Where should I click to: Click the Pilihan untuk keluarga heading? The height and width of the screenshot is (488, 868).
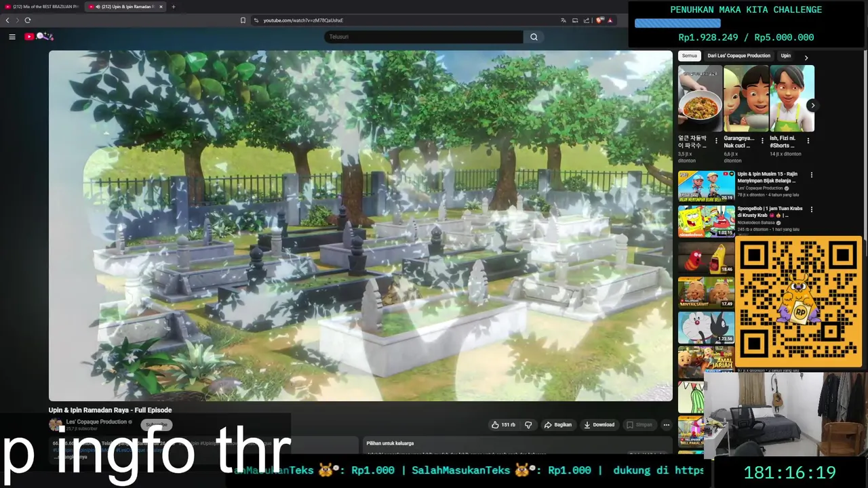click(390, 443)
